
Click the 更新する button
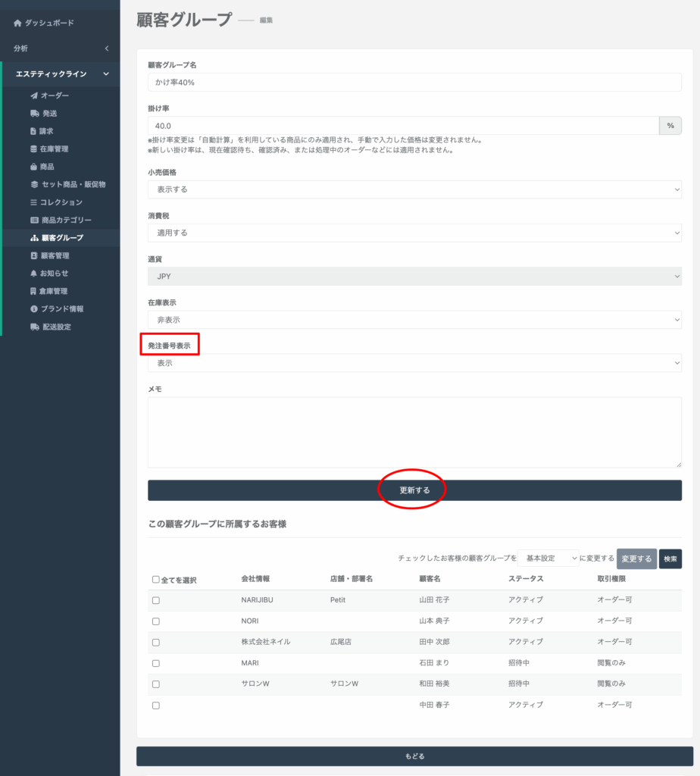(414, 490)
